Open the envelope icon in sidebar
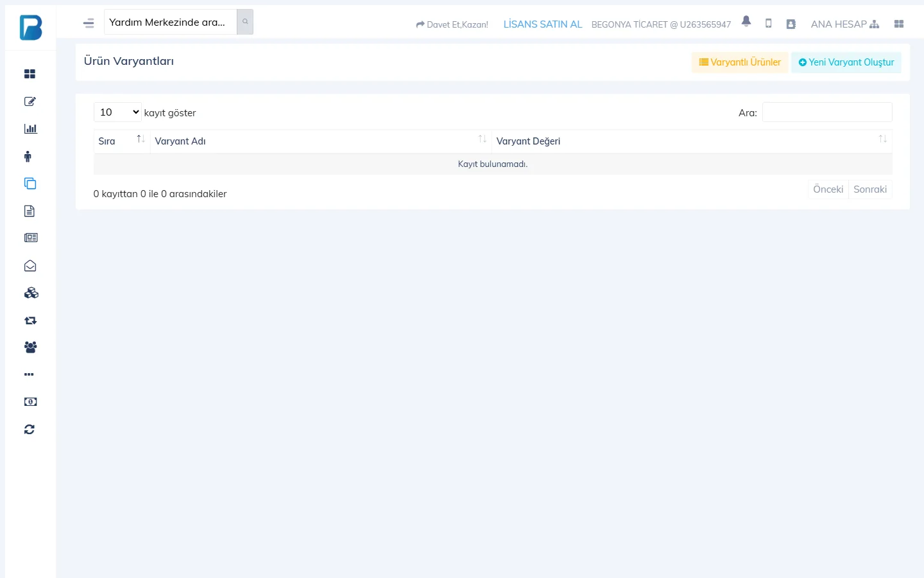924x578 pixels. 30,265
